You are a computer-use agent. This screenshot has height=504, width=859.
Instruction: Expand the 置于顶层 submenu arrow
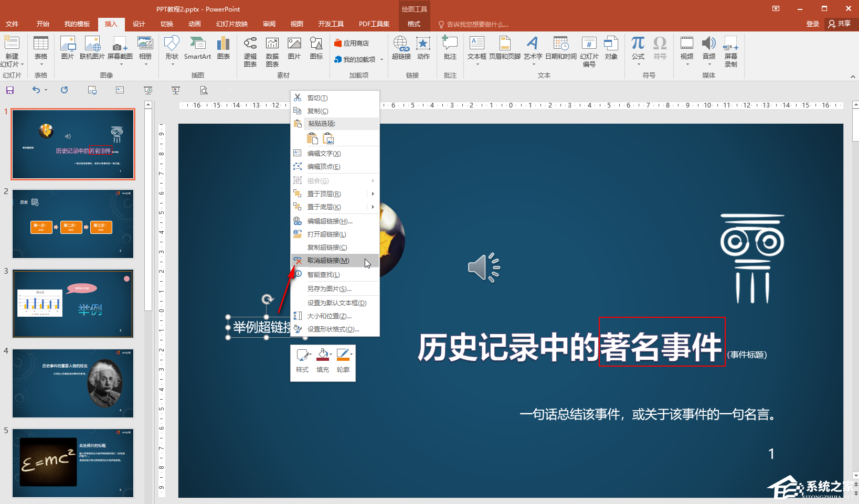[373, 194]
